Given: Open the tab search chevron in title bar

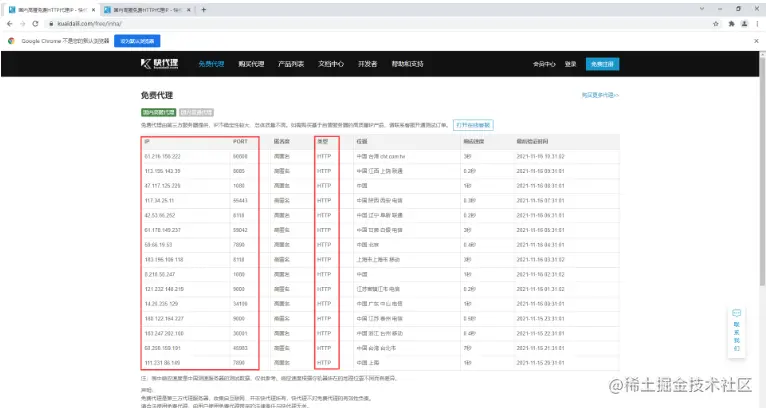Looking at the screenshot, I should coord(702,9).
